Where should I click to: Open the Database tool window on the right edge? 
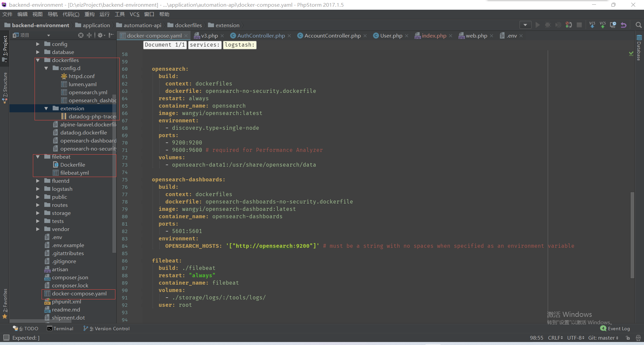(x=639, y=47)
